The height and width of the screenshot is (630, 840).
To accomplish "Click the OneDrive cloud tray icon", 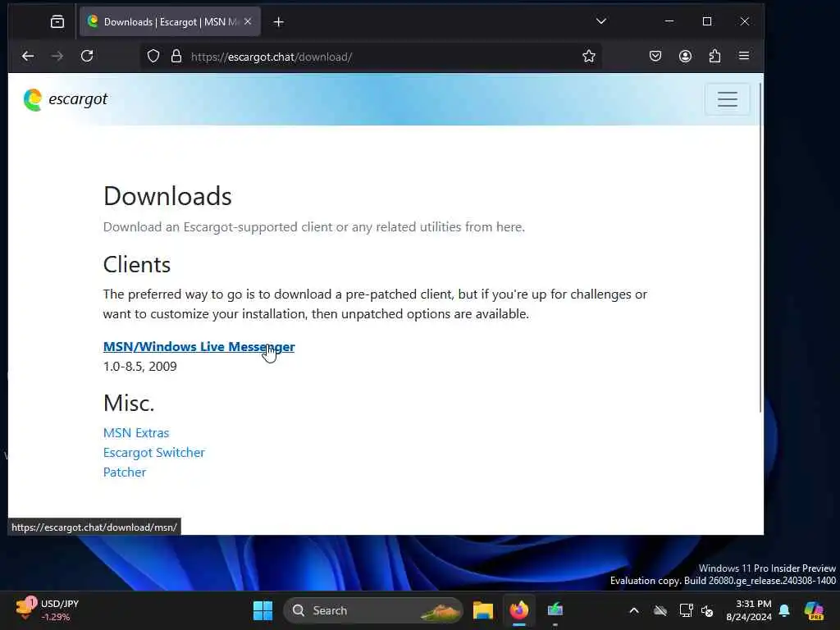I will (x=660, y=610).
